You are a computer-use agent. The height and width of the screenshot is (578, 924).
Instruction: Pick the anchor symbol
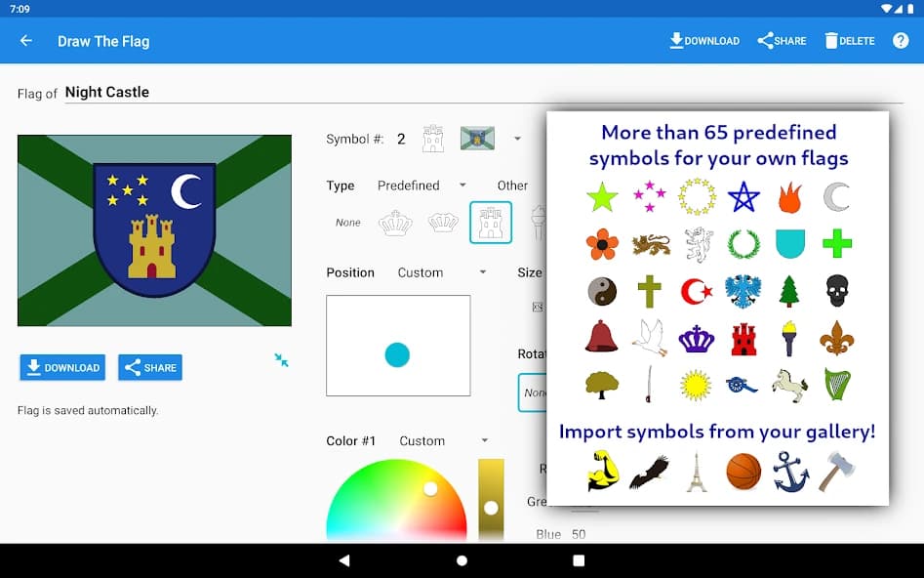tap(789, 471)
